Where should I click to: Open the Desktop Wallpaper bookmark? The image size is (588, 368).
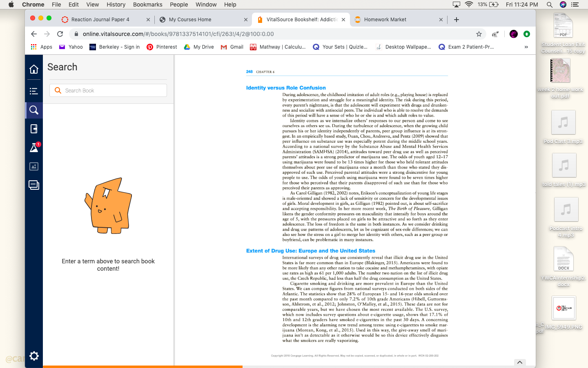coord(403,47)
